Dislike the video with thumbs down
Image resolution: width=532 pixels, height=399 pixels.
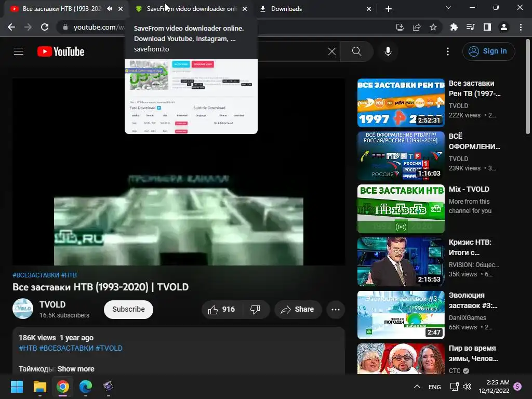255,310
